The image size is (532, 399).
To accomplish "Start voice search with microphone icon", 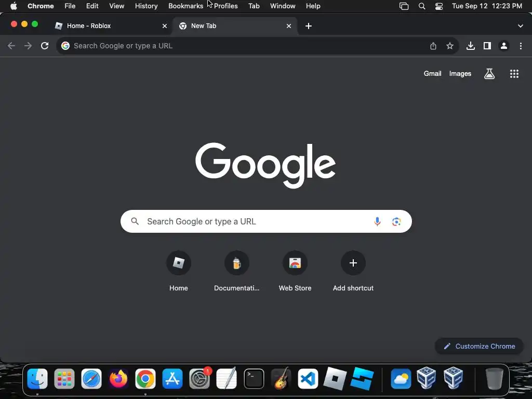I will pos(377,221).
